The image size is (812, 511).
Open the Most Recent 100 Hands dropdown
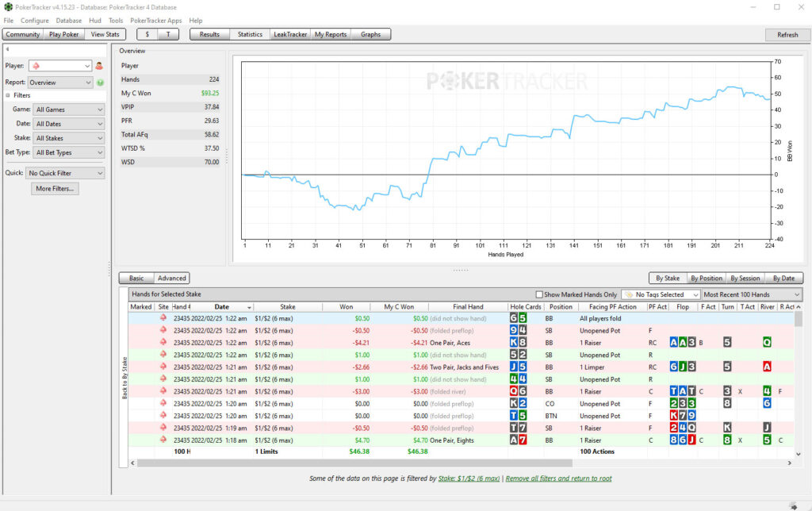[752, 294]
